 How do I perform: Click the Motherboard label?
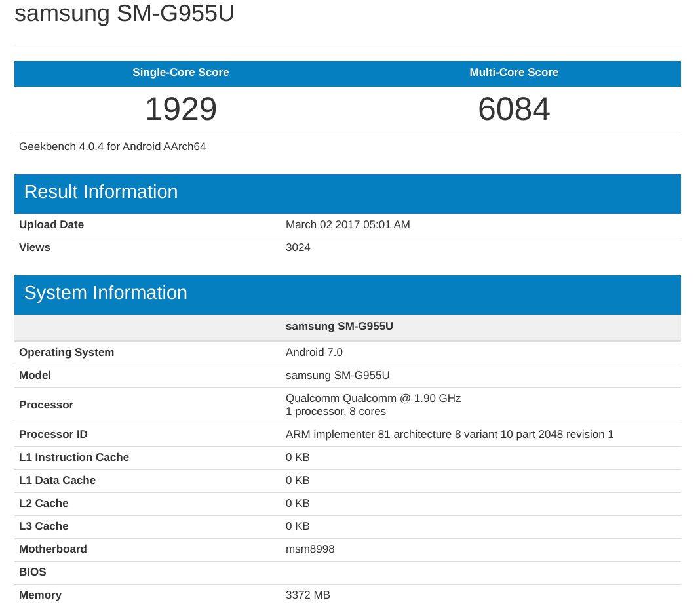[53, 549]
